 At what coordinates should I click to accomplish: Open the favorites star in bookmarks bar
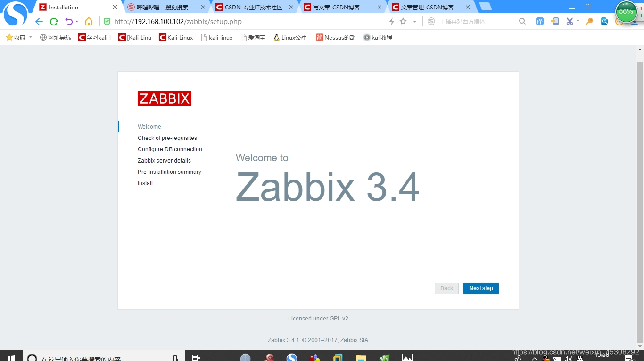[9, 37]
